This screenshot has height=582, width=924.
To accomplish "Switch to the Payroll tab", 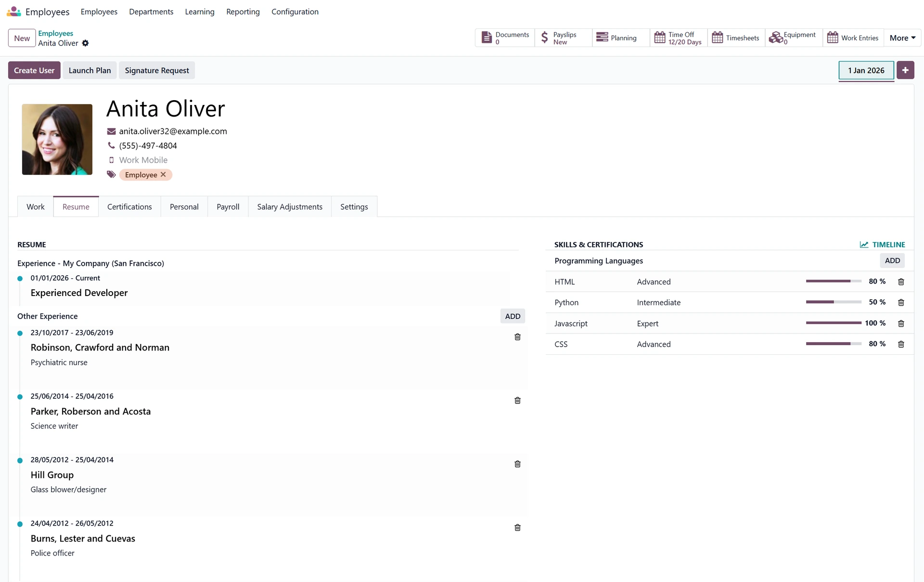I will 228,207.
